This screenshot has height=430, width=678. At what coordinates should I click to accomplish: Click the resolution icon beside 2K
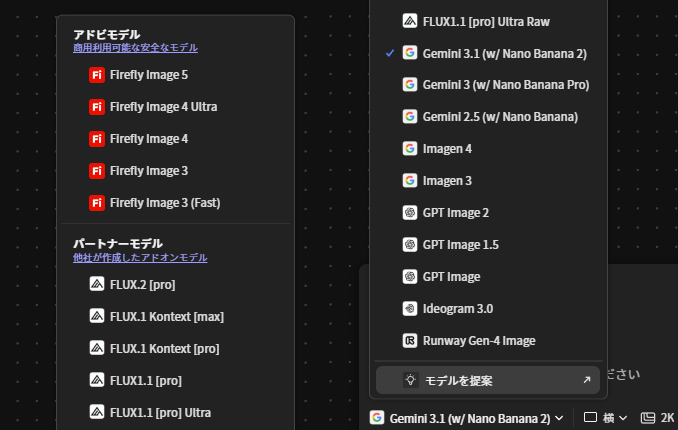[x=648, y=418]
